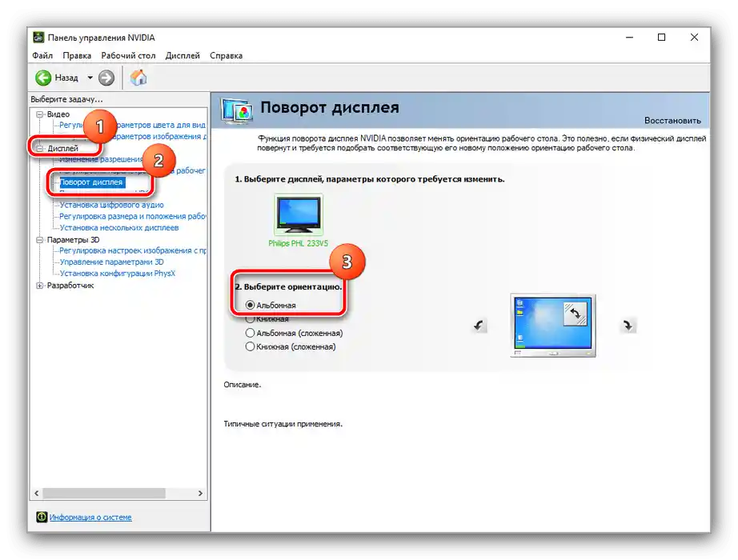This screenshot has width=738, height=560.
Task: Maximize the NVIDIA control panel window
Action: click(x=661, y=37)
